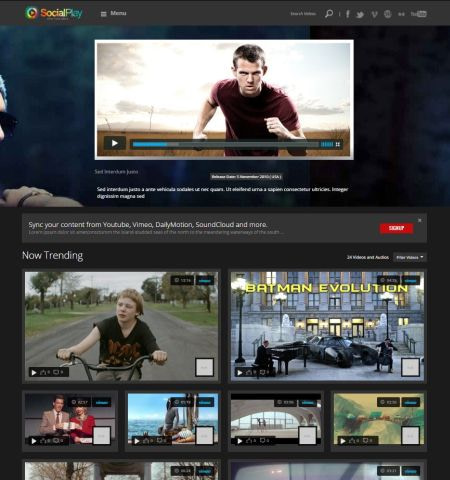Open the Facebook icon in header
The image size is (450, 480).
(348, 14)
